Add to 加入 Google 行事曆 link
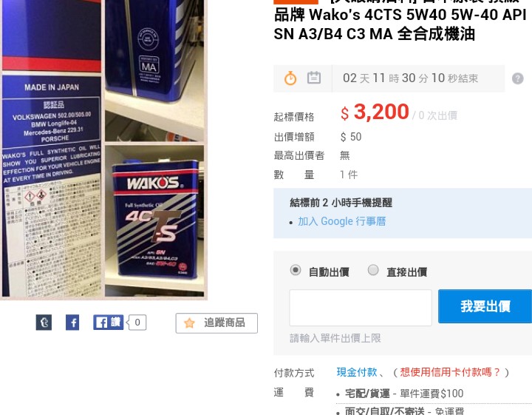The height and width of the screenshot is (415, 532). click(341, 221)
